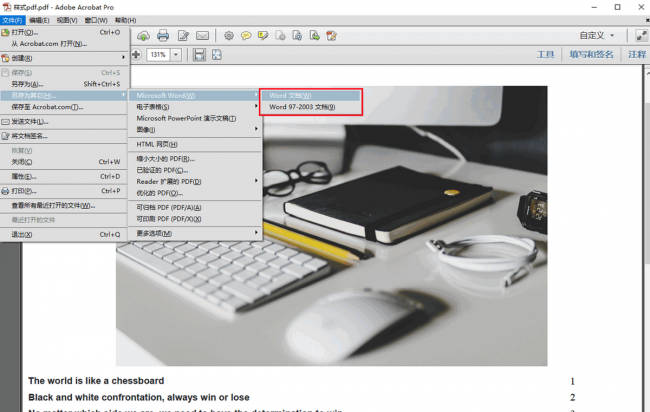
Task: Open the zoom percentage dropdown arrow
Action: tap(176, 55)
